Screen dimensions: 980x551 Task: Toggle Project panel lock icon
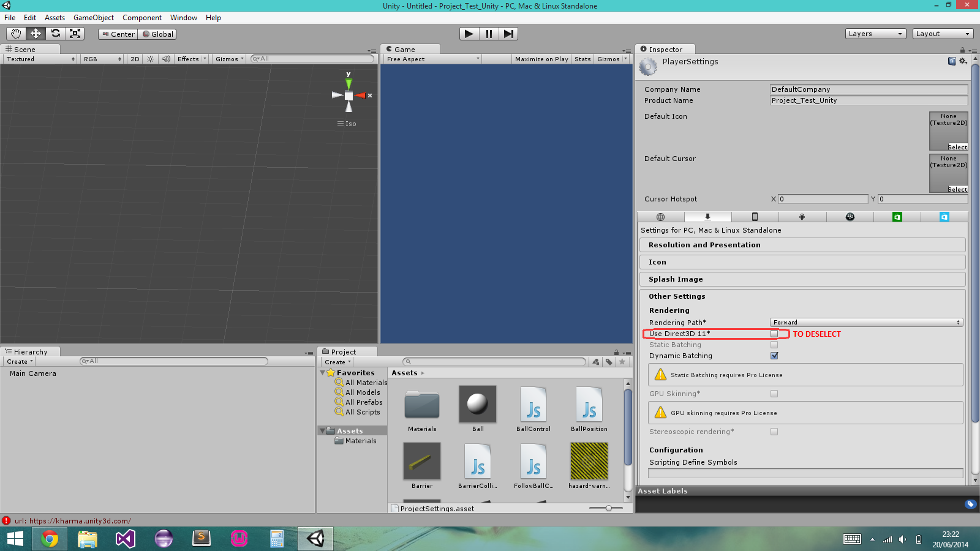tap(616, 352)
